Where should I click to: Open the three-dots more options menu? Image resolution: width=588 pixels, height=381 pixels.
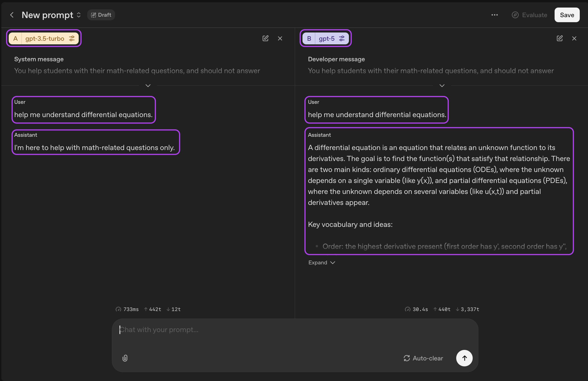494,15
